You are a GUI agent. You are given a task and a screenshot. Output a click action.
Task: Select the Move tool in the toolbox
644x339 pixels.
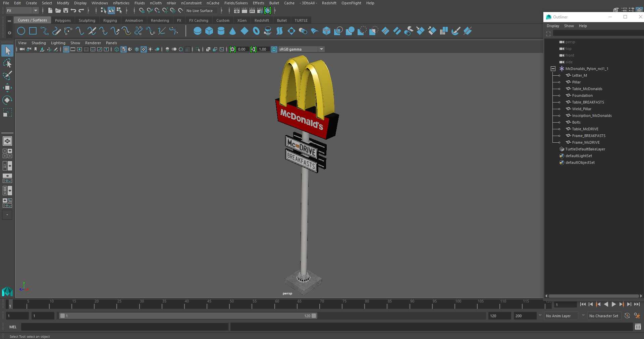7,88
